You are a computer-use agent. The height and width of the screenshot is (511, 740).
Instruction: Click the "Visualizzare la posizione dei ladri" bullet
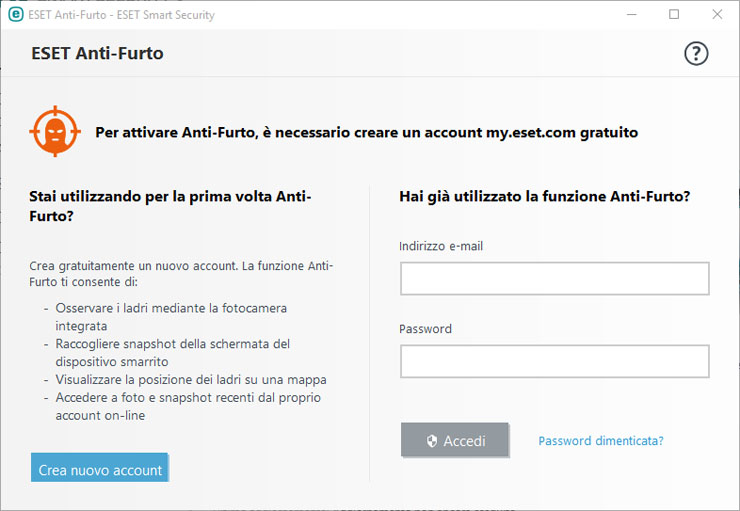[190, 380]
